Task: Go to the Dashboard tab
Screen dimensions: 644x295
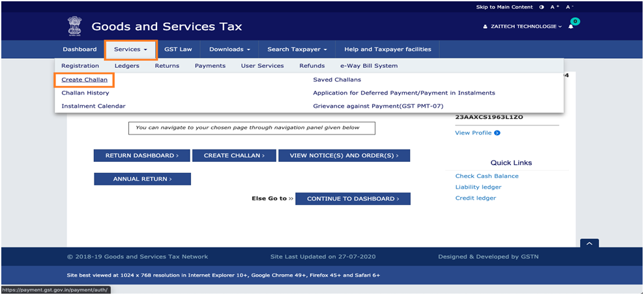Action: pyautogui.click(x=80, y=50)
